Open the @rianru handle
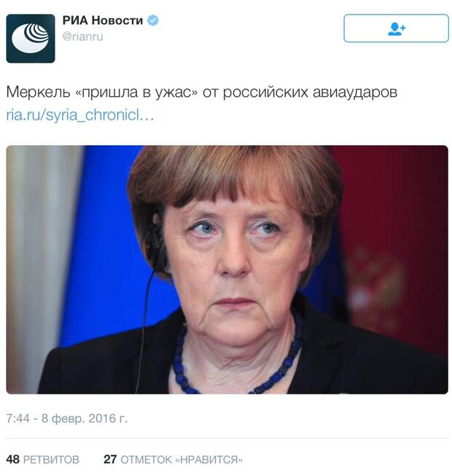The height and width of the screenshot is (476, 452). (82, 36)
